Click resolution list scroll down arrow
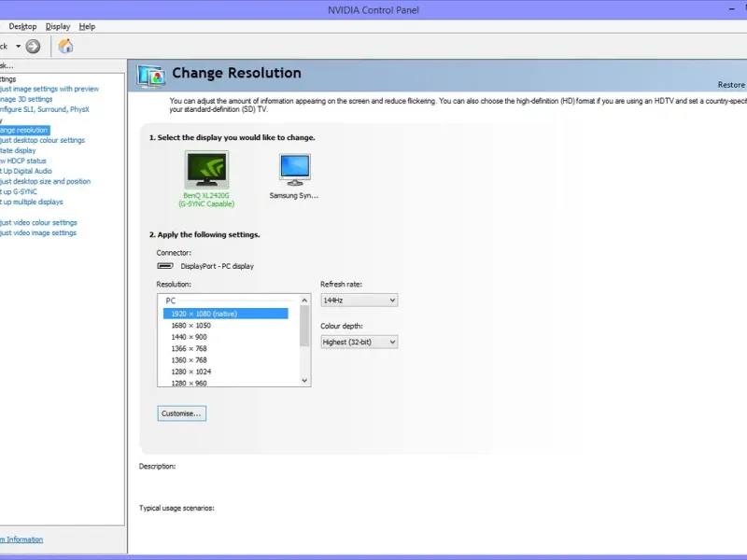The image size is (747, 560). tap(305, 381)
